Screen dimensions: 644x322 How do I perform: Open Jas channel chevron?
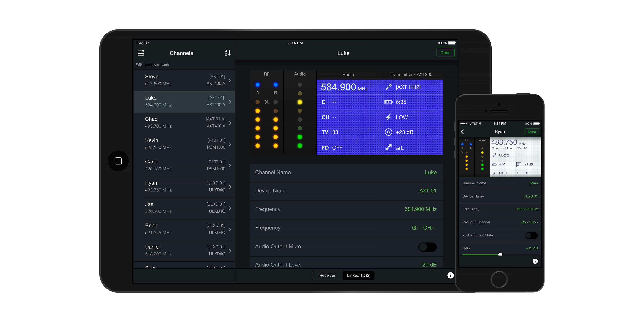[x=230, y=208]
